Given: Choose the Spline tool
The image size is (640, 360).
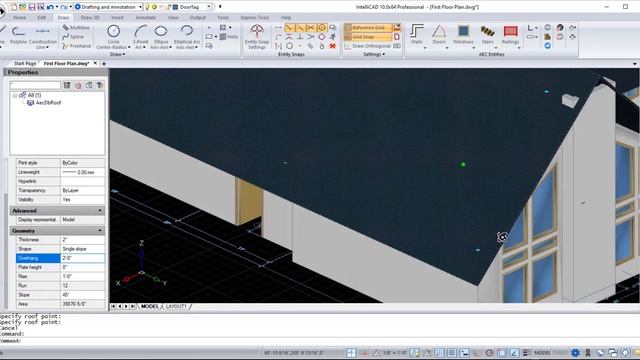Looking at the screenshot, I should click(73, 37).
